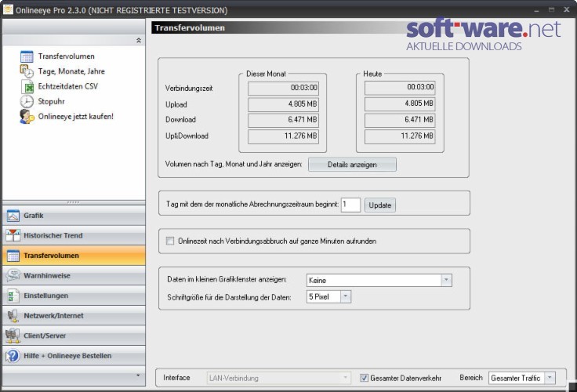The height and width of the screenshot is (392, 577).
Task: Click the Onlineeye jetzt kaufen person icon
Action: click(27, 117)
